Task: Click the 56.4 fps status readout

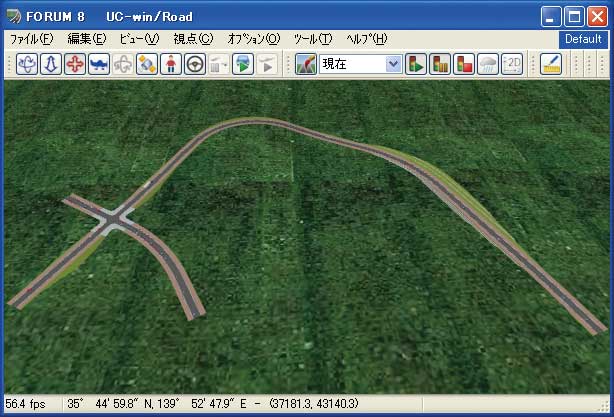Action: click(25, 404)
